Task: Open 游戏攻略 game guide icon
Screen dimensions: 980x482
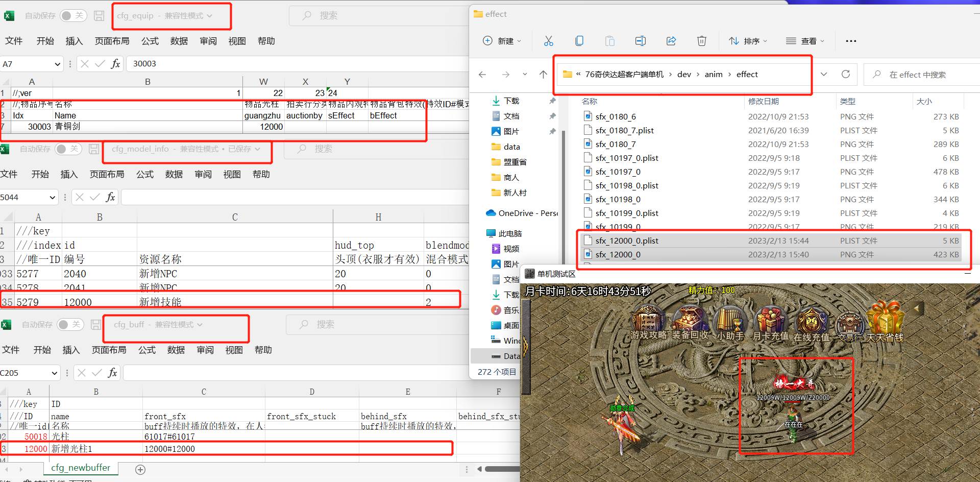Action: pyautogui.click(x=648, y=323)
